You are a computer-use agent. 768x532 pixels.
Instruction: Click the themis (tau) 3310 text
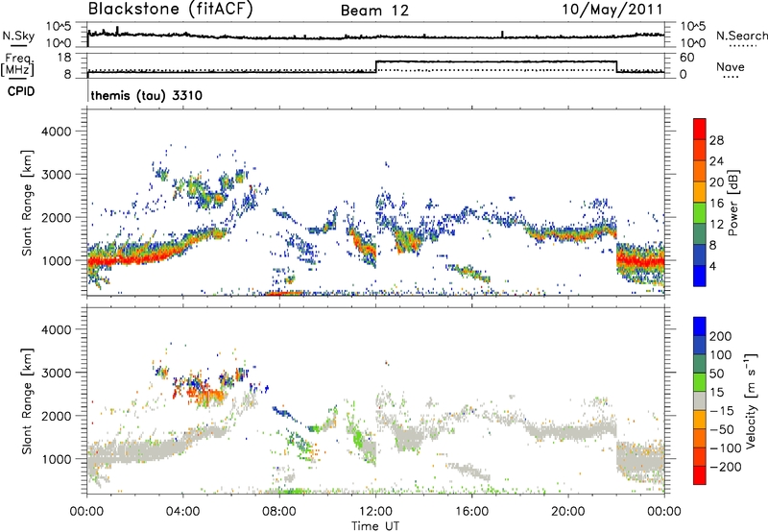[147, 95]
